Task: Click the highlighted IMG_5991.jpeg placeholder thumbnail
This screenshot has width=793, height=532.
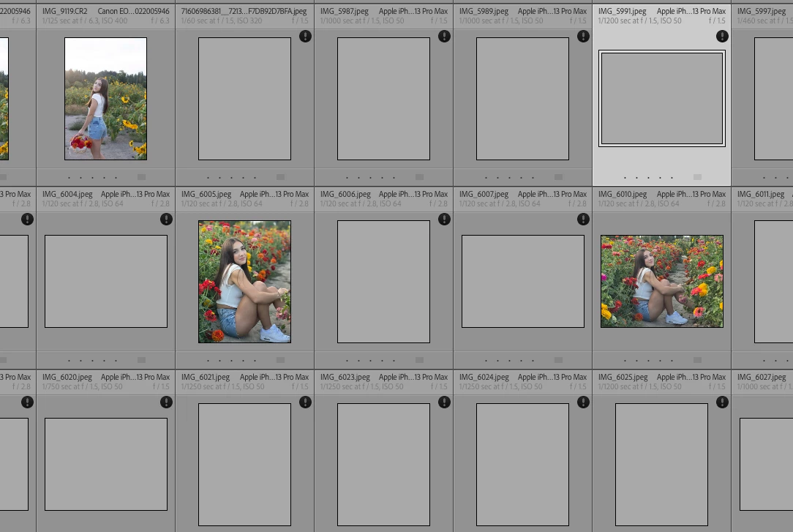Action: coord(662,99)
